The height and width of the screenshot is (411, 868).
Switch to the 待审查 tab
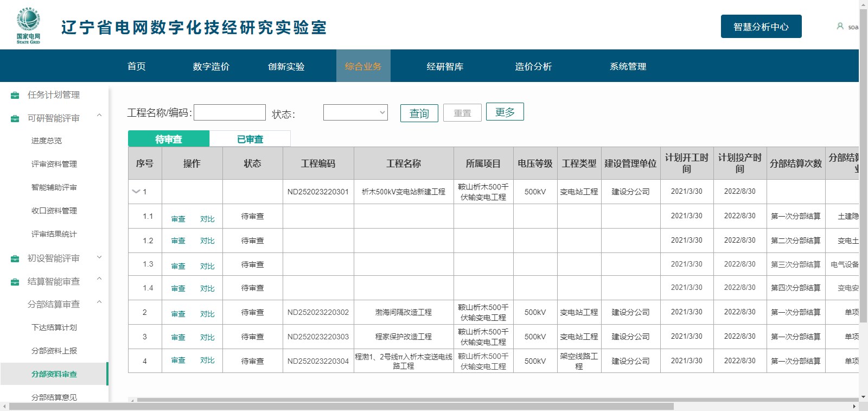click(169, 139)
